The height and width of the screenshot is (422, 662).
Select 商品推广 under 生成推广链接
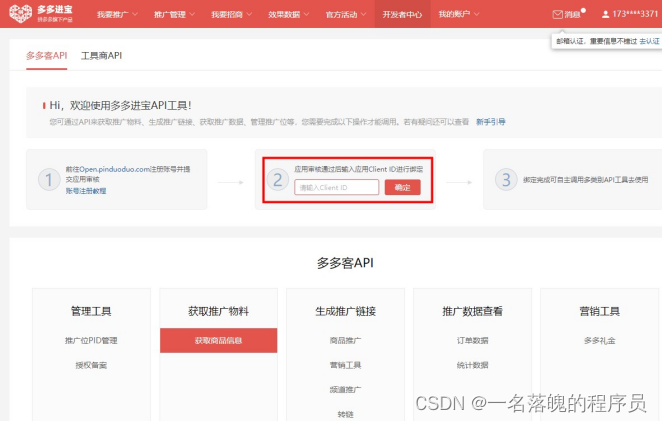pyautogui.click(x=345, y=340)
